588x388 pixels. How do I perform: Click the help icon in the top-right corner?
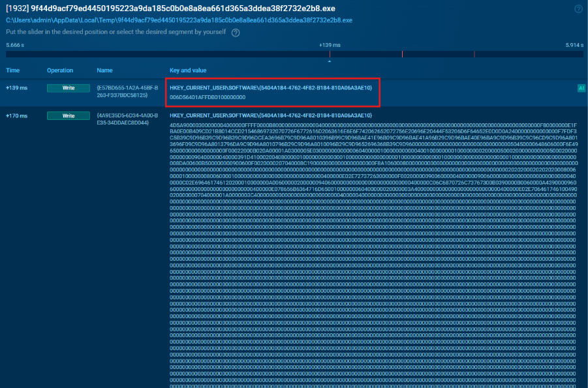(578, 9)
